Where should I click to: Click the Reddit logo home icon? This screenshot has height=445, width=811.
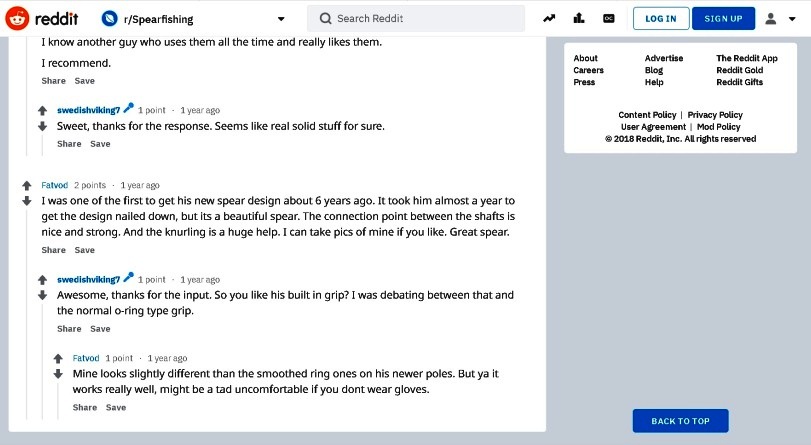coord(17,19)
